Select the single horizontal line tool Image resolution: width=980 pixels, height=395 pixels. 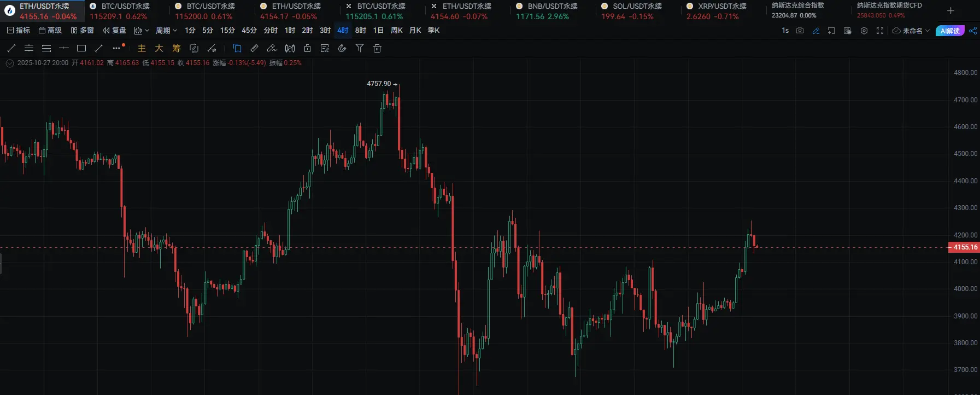(64, 48)
